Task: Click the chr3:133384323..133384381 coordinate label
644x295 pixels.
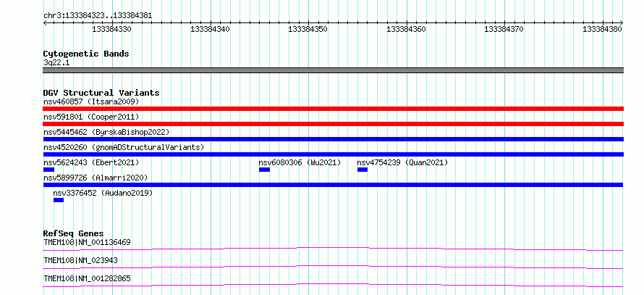Action: tap(98, 16)
